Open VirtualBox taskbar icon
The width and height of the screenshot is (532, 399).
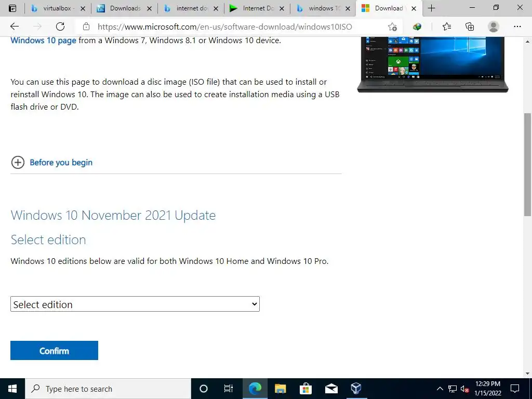coord(356,389)
